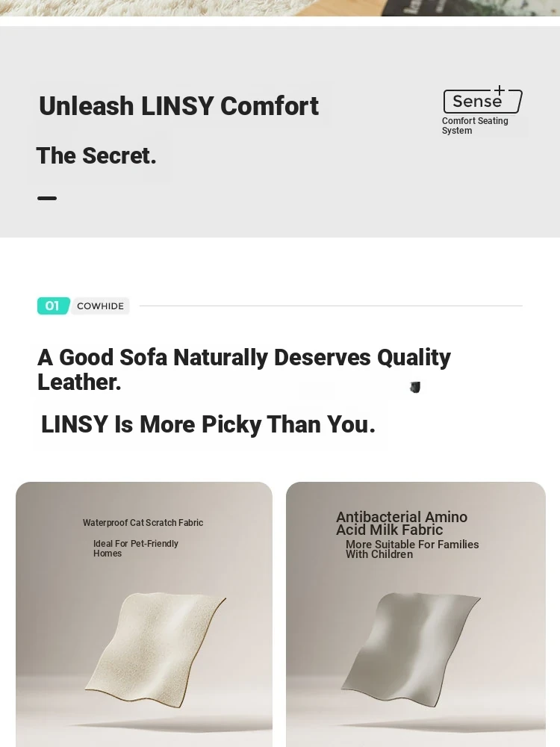Click Comfort Seating System caption
The image size is (560, 747).
475,125
